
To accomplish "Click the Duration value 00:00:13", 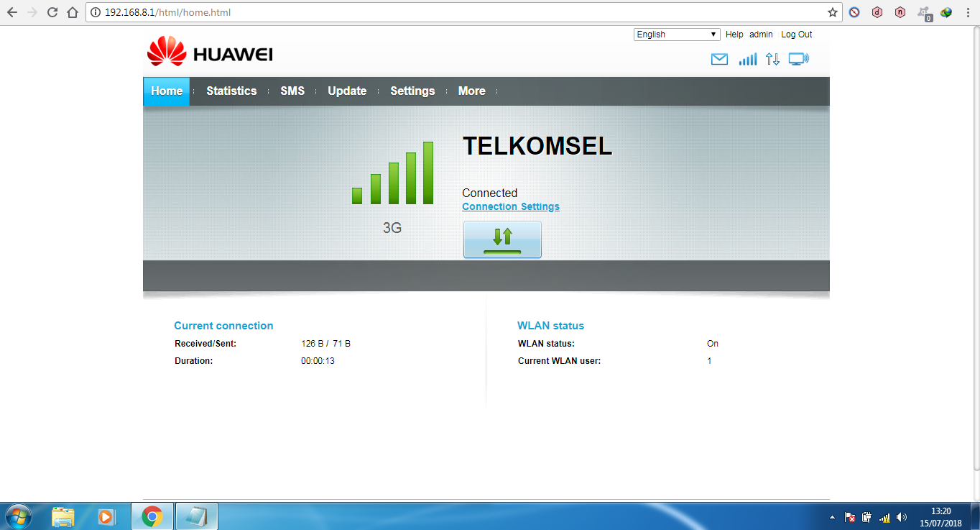I will (x=318, y=361).
